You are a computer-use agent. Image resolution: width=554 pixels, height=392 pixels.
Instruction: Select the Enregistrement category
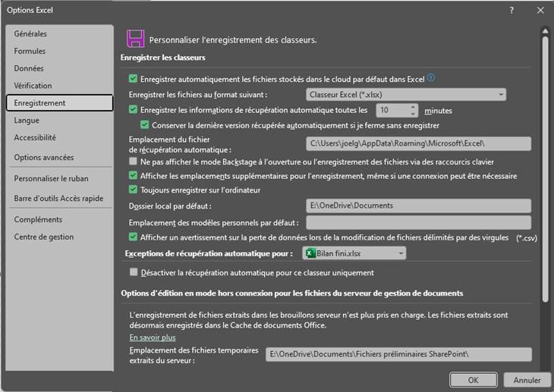59,103
